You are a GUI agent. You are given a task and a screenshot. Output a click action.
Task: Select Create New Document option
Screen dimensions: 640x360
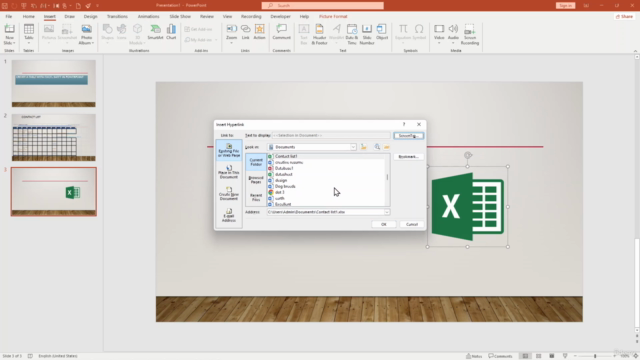coord(229,193)
